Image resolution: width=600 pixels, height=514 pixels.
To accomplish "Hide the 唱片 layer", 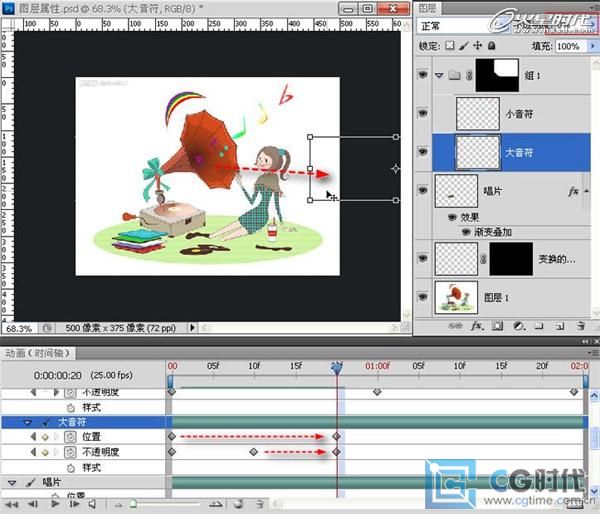I will click(x=422, y=190).
